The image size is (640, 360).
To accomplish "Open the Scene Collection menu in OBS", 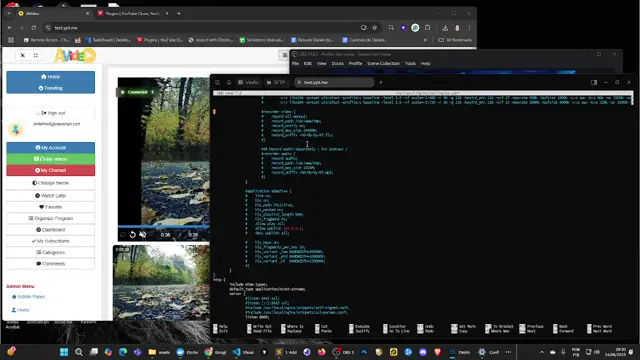I will pyautogui.click(x=383, y=64).
